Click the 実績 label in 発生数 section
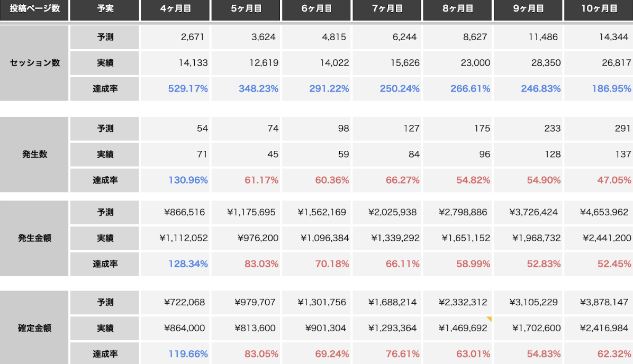The image size is (633, 364). [x=105, y=154]
